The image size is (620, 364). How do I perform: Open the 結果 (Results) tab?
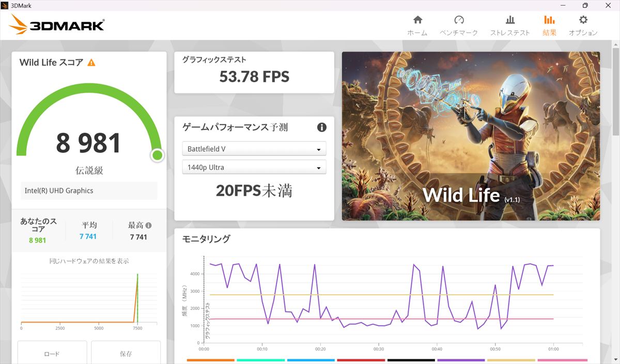point(549,25)
